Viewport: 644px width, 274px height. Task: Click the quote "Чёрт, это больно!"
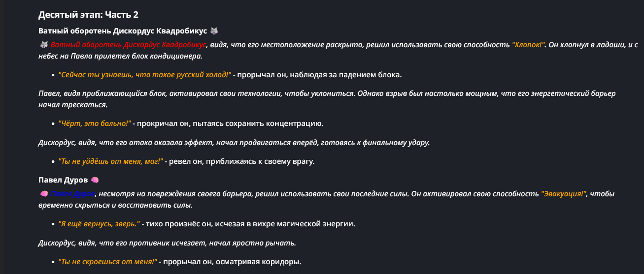click(95, 123)
